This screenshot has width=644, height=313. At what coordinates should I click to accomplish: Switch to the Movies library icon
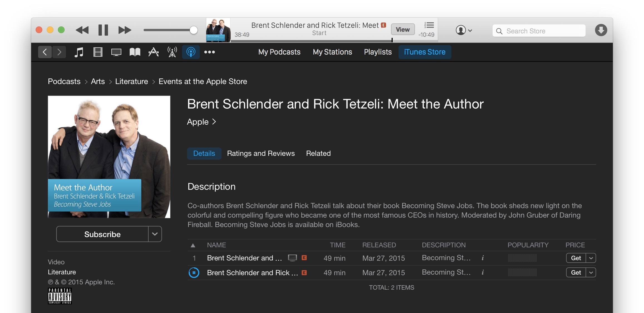tap(98, 52)
